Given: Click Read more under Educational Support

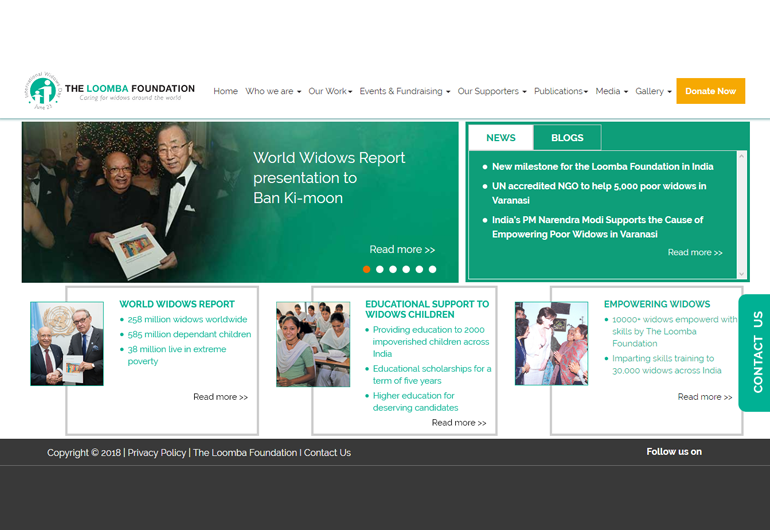Looking at the screenshot, I should 459,423.
